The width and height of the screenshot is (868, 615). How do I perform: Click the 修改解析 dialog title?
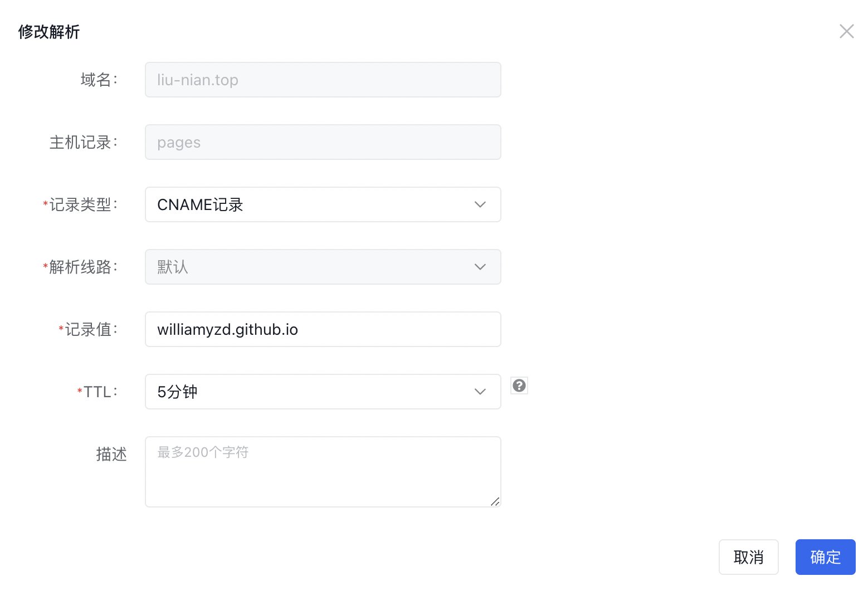click(x=49, y=32)
